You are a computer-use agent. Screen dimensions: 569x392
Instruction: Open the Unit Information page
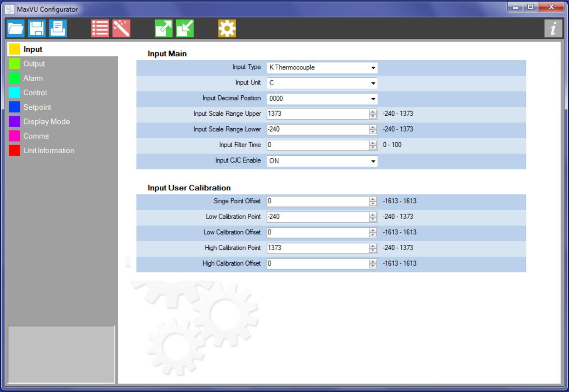pyautogui.click(x=49, y=150)
